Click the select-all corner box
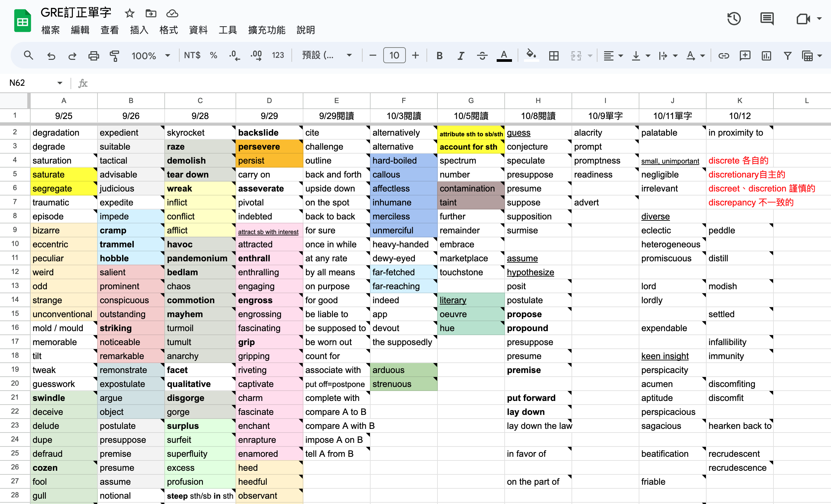The width and height of the screenshot is (831, 504). 15,100
